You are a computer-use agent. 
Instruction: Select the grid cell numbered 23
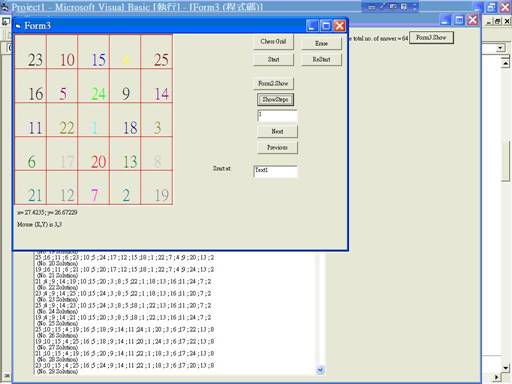point(31,52)
